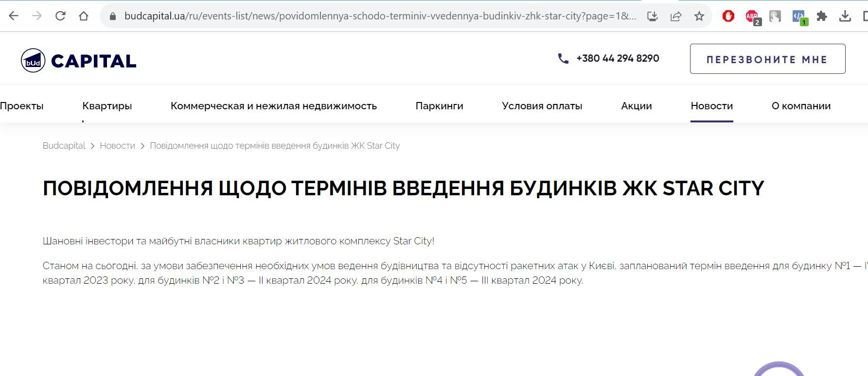Open the О компании page
The image size is (868, 376).
point(801,106)
